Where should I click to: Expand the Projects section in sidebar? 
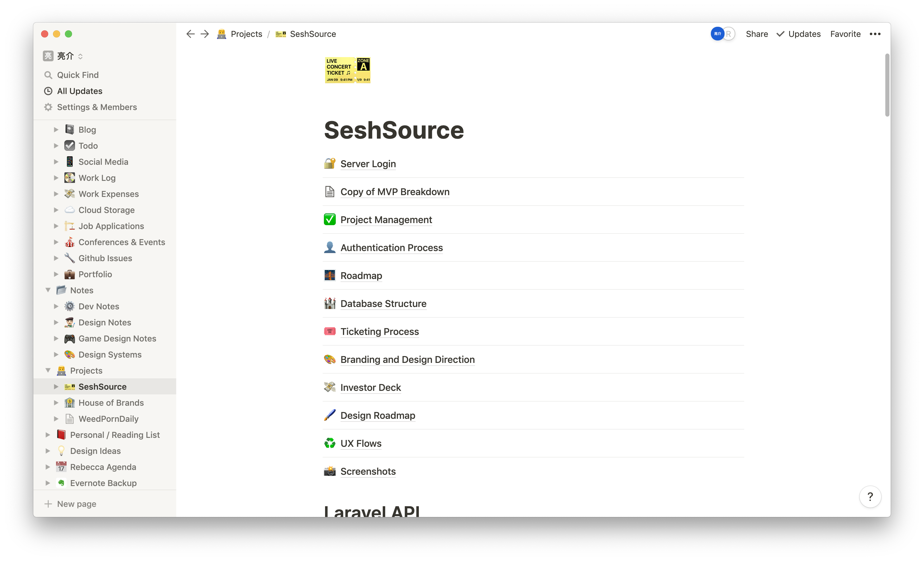[x=49, y=371]
